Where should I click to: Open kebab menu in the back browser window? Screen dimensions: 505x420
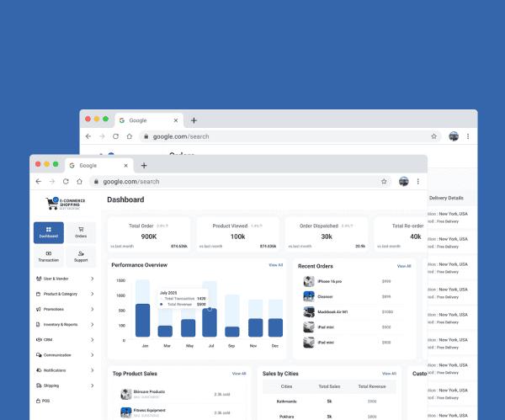click(x=468, y=136)
